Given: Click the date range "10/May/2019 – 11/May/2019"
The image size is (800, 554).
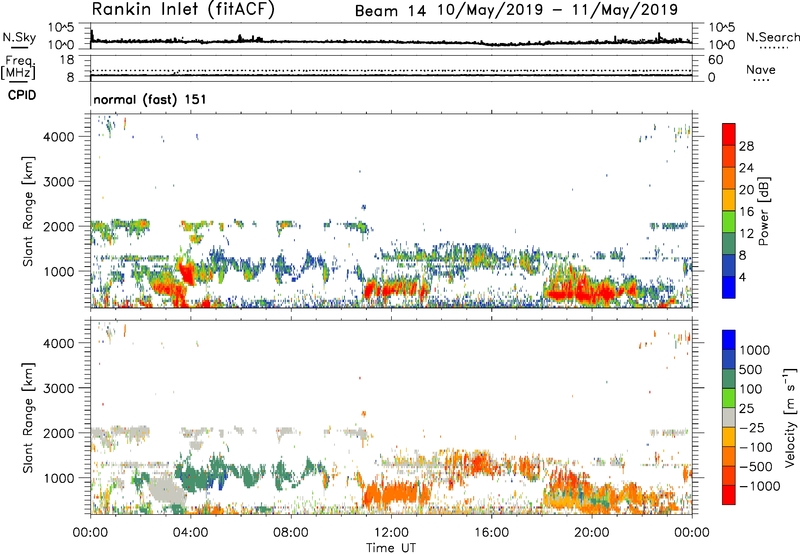Looking at the screenshot, I should 558,10.
